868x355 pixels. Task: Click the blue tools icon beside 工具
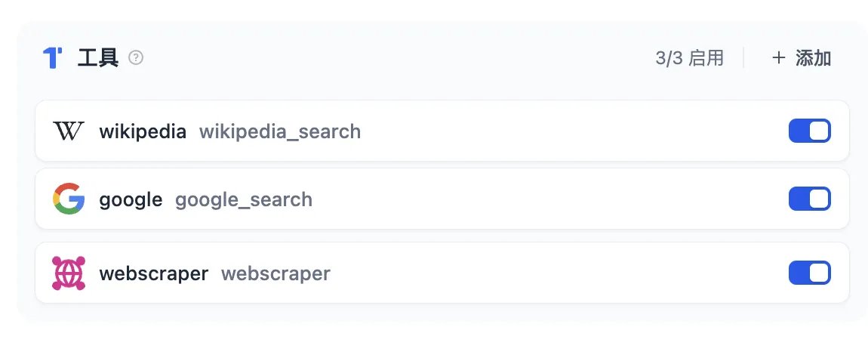click(52, 57)
